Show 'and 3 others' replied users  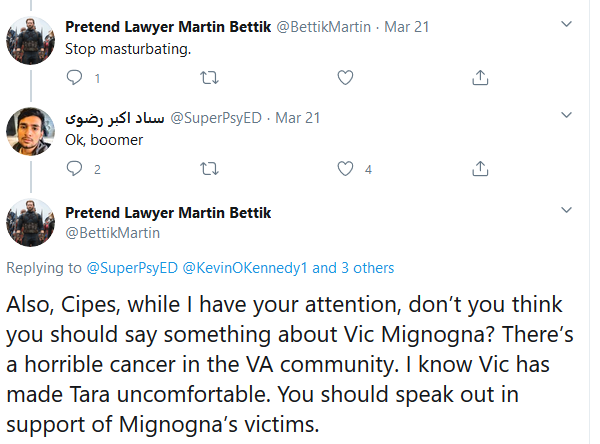coord(353,268)
